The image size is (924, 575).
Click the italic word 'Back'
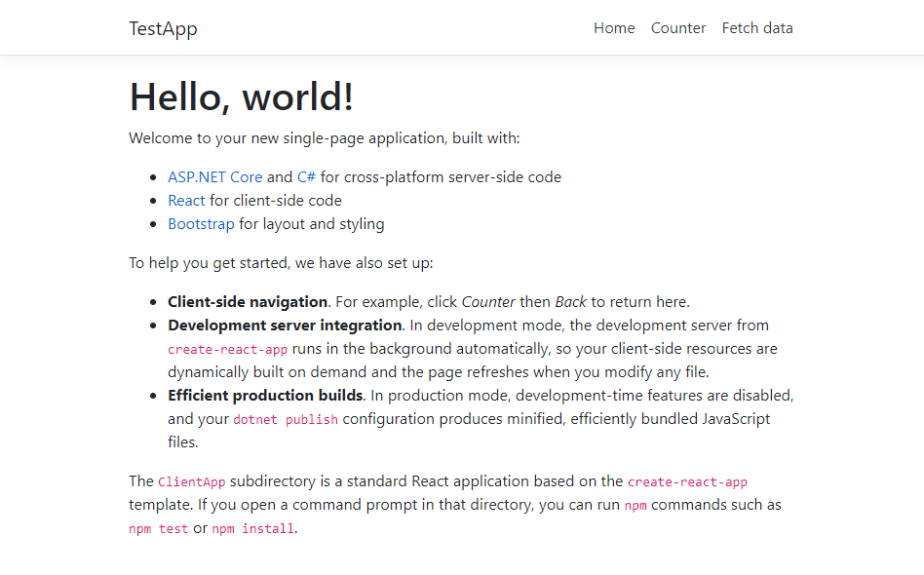570,302
